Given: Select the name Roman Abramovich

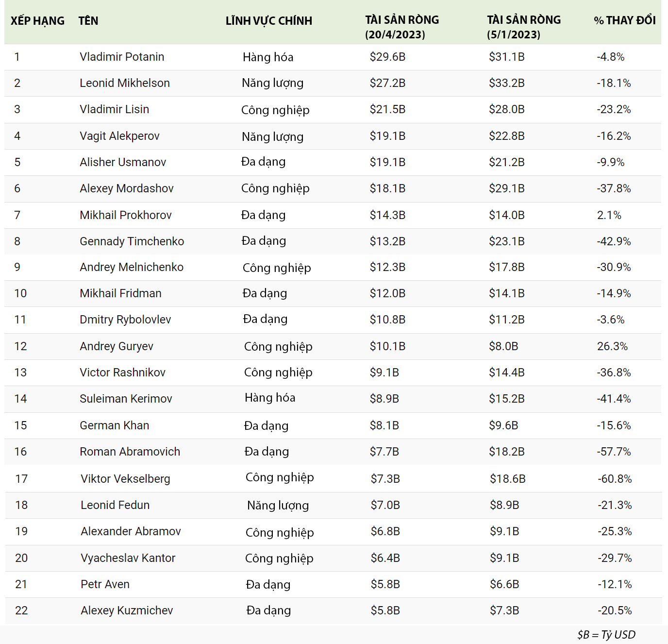Looking at the screenshot, I should 130,452.
